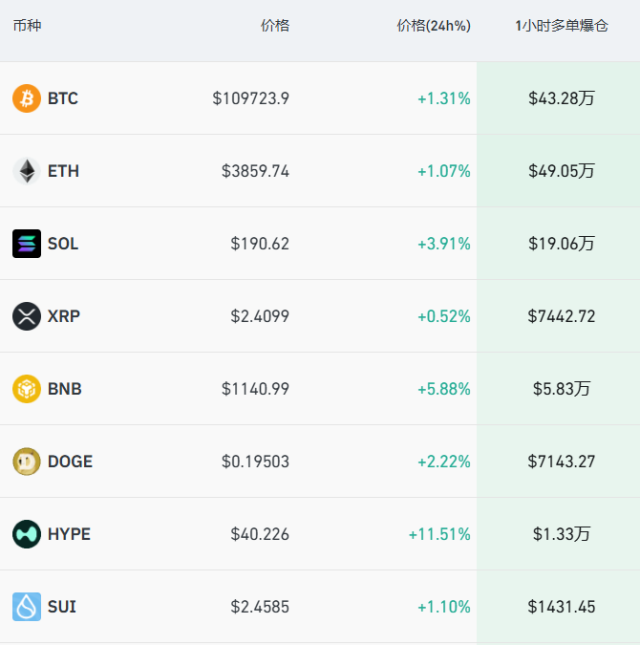Screen dimensions: 640x645
Task: Click the Solana coin icon
Action: [x=26, y=244]
